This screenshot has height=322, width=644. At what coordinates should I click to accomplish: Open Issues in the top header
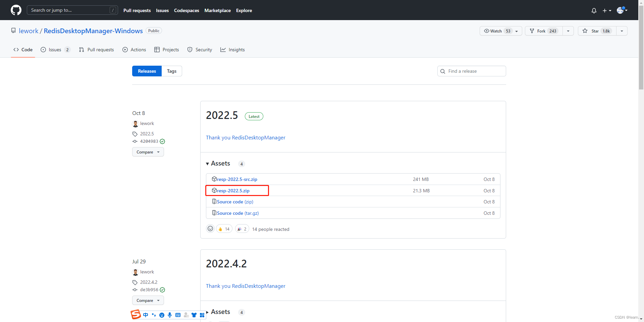(x=162, y=10)
